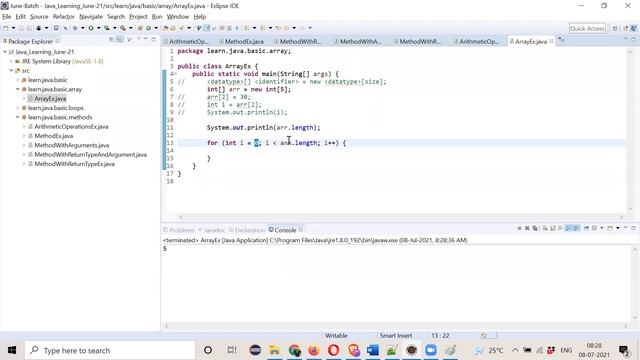The width and height of the screenshot is (640, 360).
Task: Collapse the learn.java.basic.methods package
Action: coord(18,117)
